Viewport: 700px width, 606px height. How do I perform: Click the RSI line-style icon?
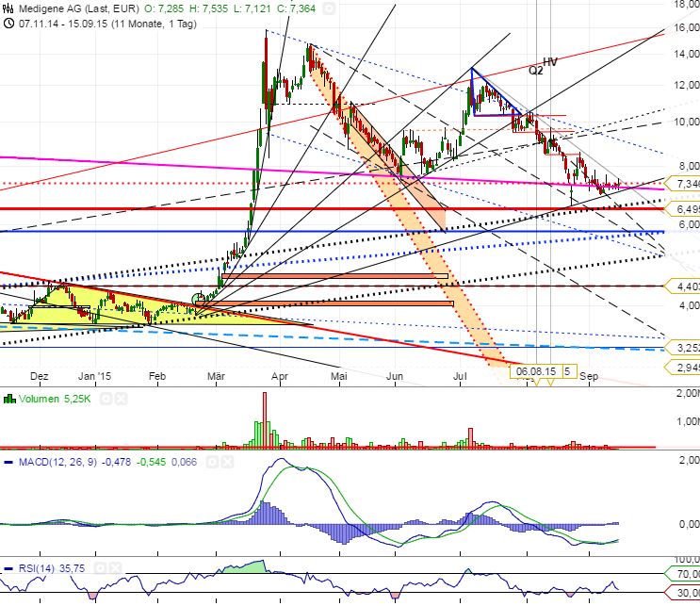(x=8, y=568)
